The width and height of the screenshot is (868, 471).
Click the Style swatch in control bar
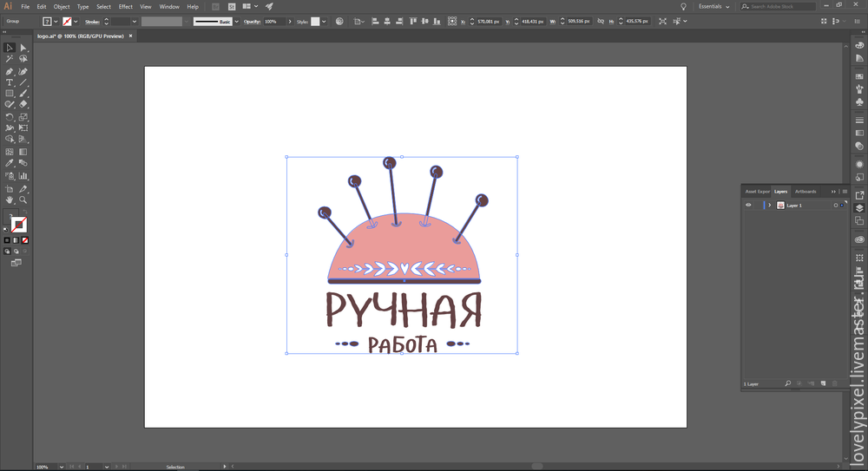[x=315, y=21]
